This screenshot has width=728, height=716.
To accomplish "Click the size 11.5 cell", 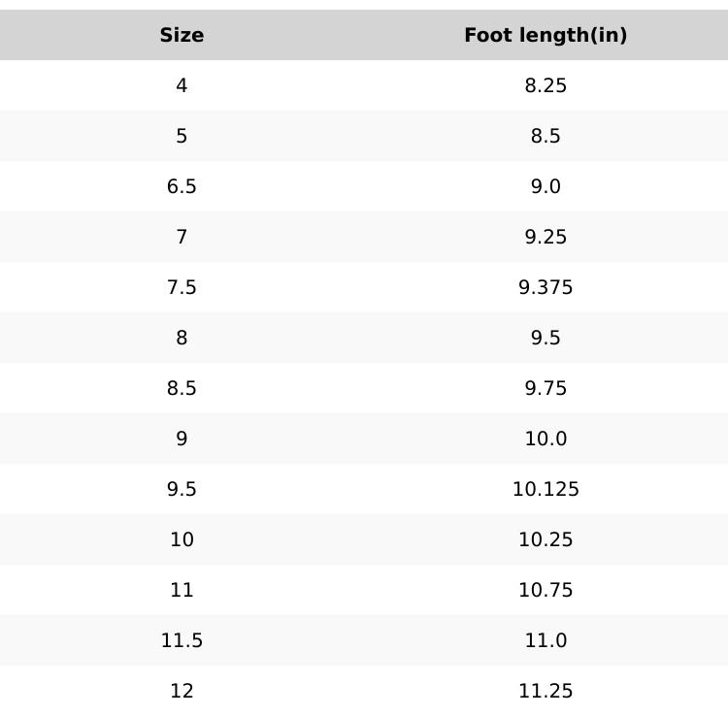I will point(182,640).
